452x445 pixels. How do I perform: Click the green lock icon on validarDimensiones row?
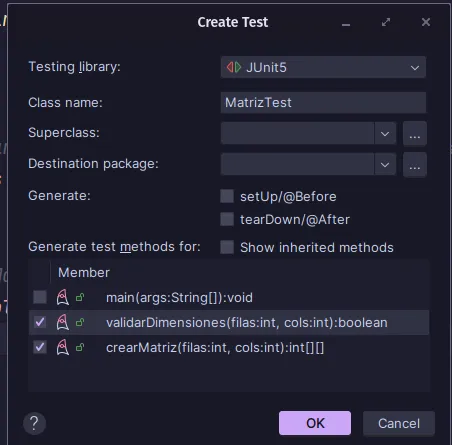[x=80, y=322]
